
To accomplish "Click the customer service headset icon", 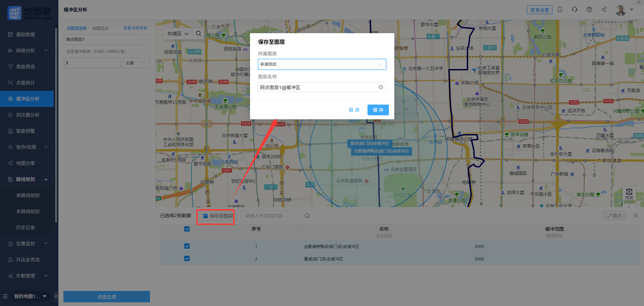I will tap(574, 9).
